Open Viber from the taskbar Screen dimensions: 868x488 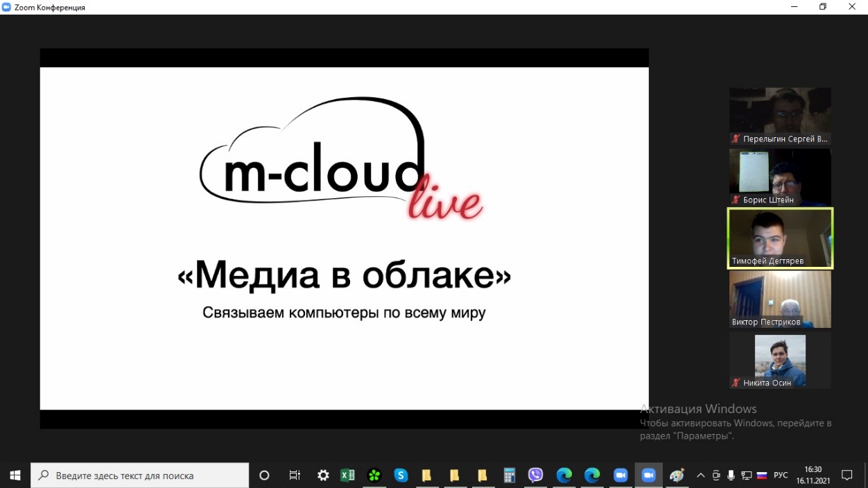click(x=536, y=476)
